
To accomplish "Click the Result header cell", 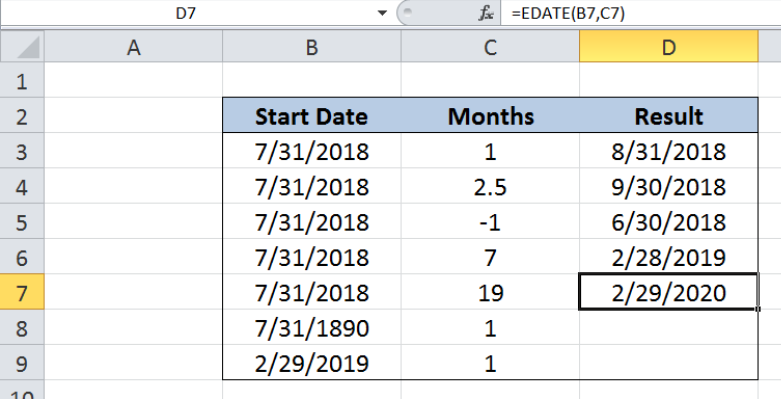I will point(669,116).
